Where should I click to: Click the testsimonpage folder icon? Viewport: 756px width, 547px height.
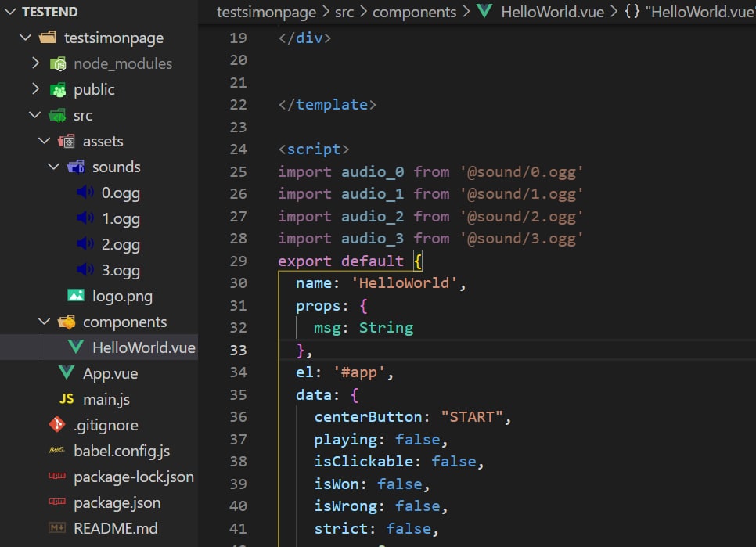point(48,37)
